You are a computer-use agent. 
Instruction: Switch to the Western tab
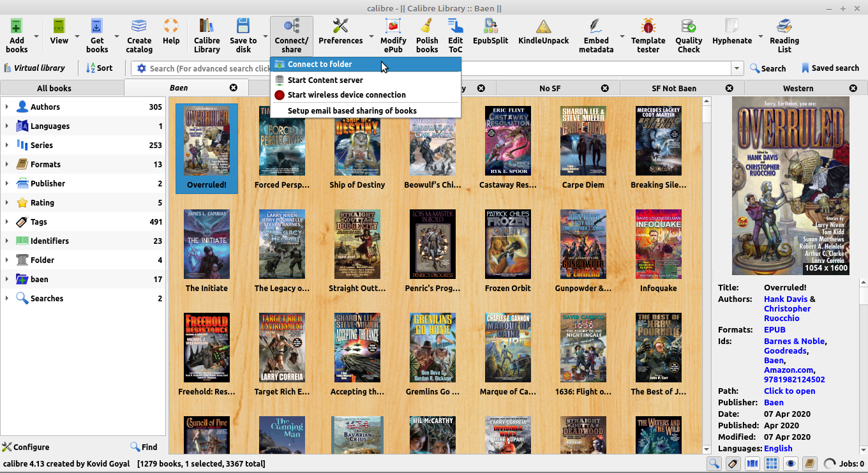click(798, 88)
